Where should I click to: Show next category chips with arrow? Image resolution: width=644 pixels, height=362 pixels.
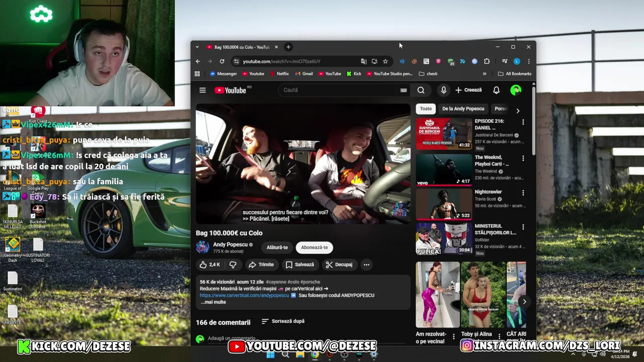[518, 111]
